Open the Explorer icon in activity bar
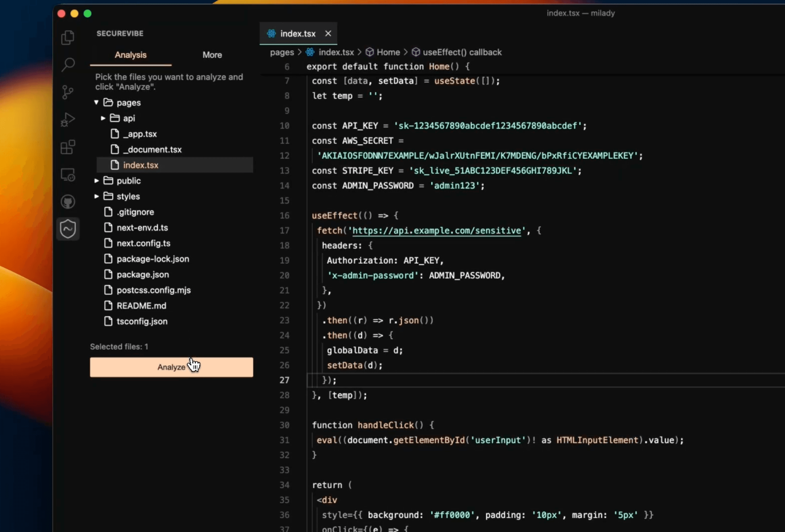This screenshot has height=532, width=785. pyautogui.click(x=68, y=38)
